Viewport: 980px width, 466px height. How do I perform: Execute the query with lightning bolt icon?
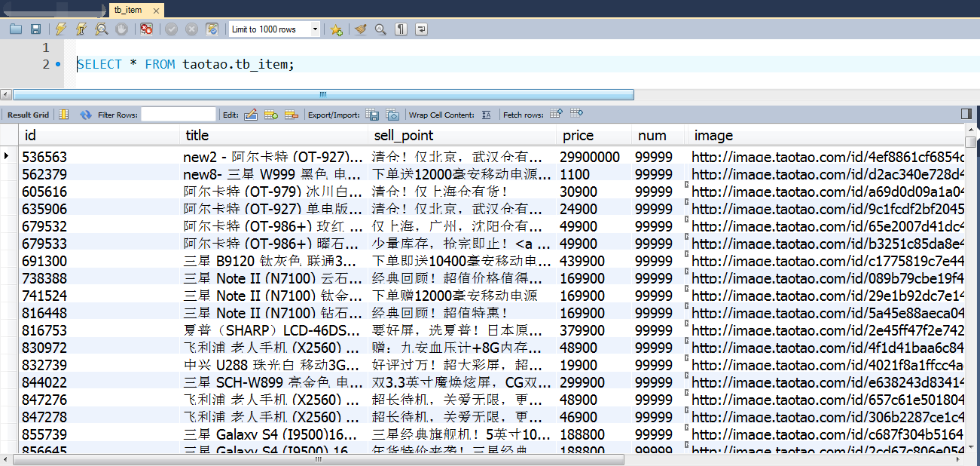61,29
